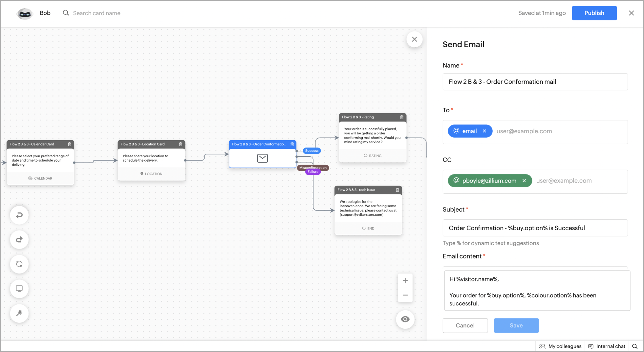The image size is (644, 352).
Task: Toggle the preview eye button
Action: tap(405, 319)
